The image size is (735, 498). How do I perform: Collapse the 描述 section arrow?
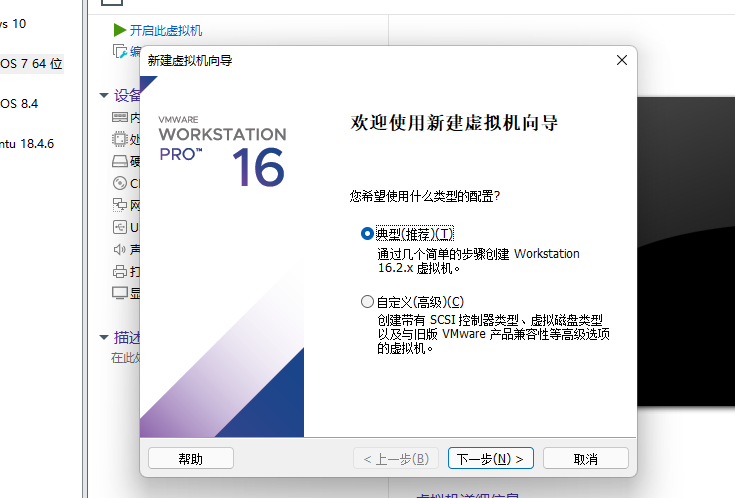[104, 337]
